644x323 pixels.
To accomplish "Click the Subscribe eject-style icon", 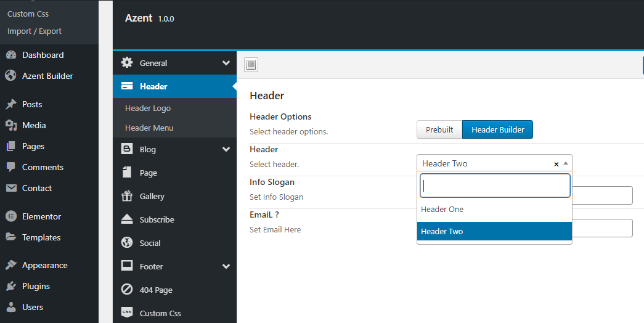I will (127, 219).
